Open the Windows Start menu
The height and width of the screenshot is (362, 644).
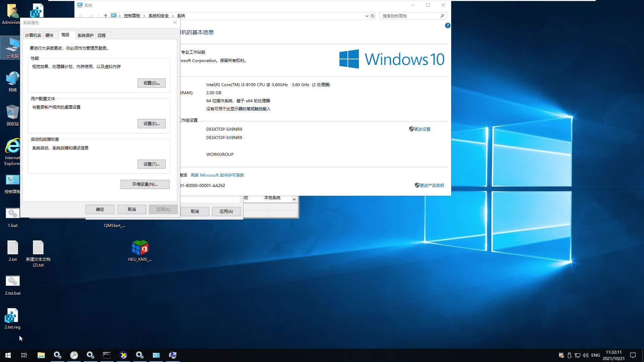(8, 355)
